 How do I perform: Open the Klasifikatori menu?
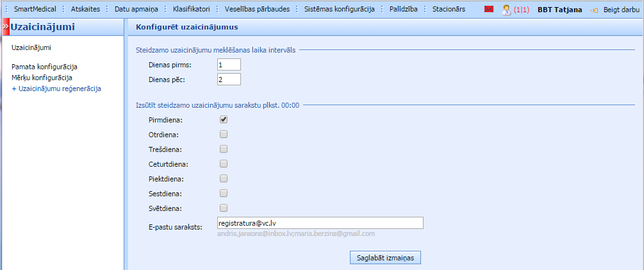(x=192, y=10)
